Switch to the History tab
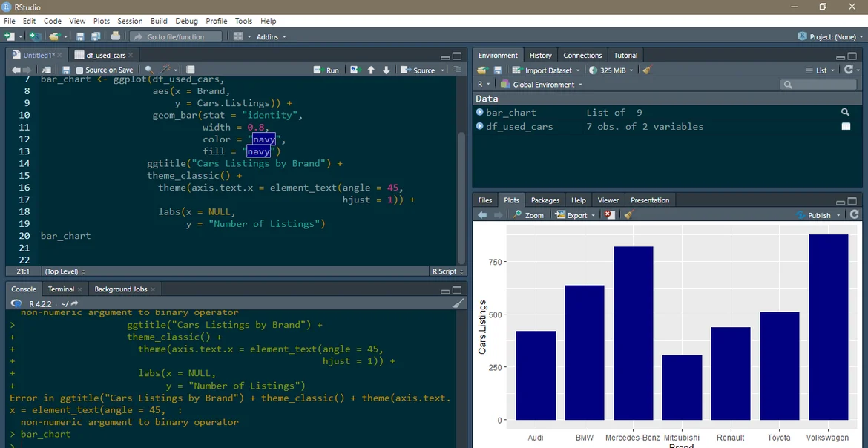Viewport: 868px width, 448px height. [540, 56]
